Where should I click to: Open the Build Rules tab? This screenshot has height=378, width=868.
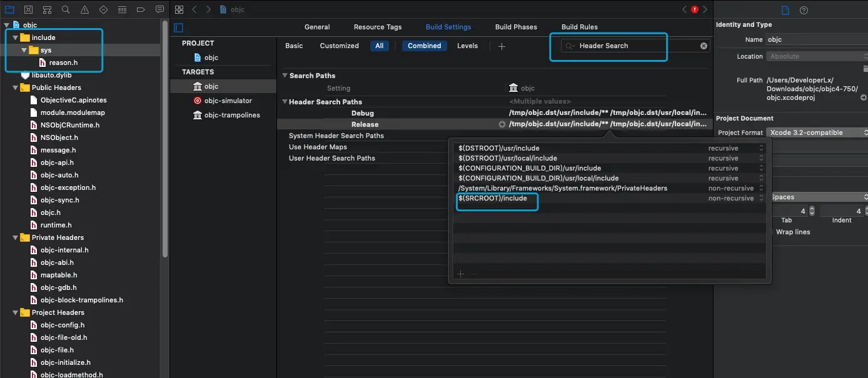(x=580, y=27)
